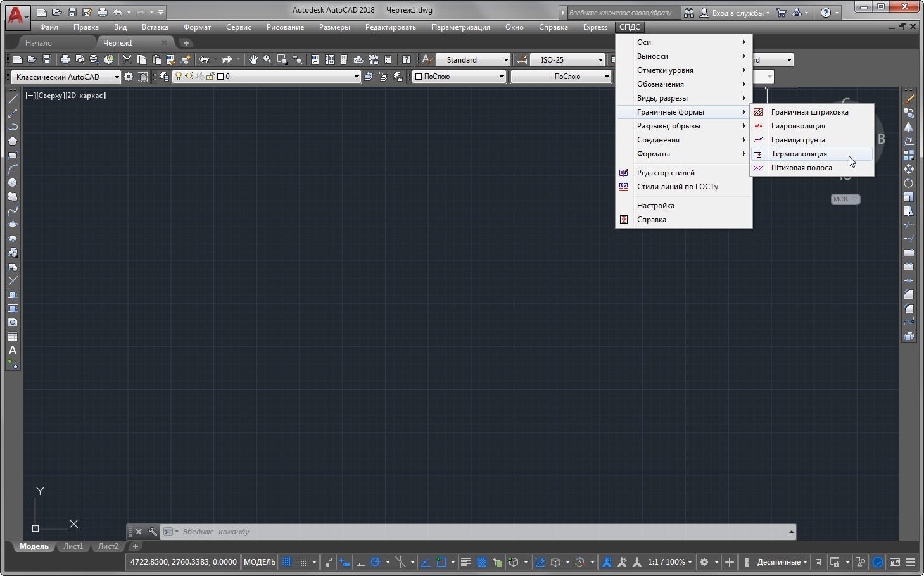Pick the Polygon drawing tool
This screenshot has height=576, width=924.
pyautogui.click(x=12, y=141)
